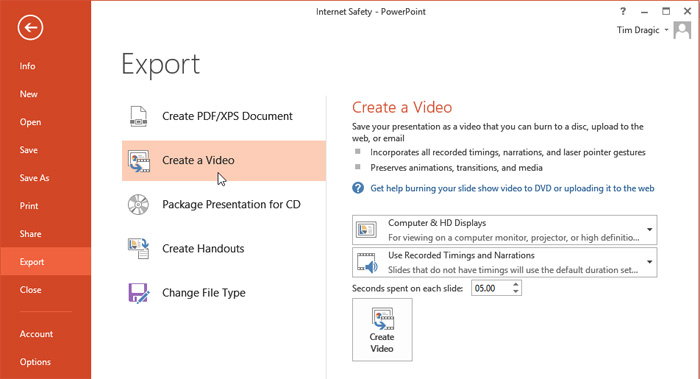Close the PowerPoint window

click(x=688, y=11)
